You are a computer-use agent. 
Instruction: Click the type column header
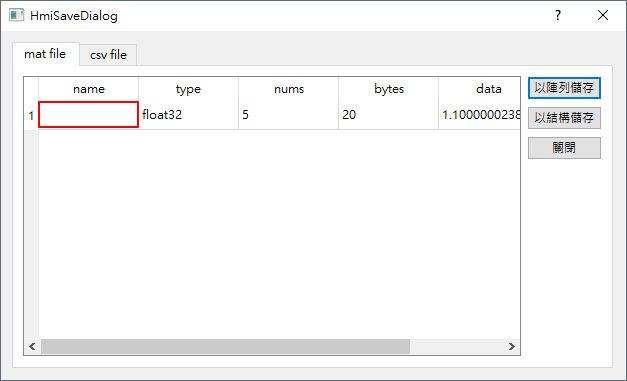pyautogui.click(x=188, y=89)
